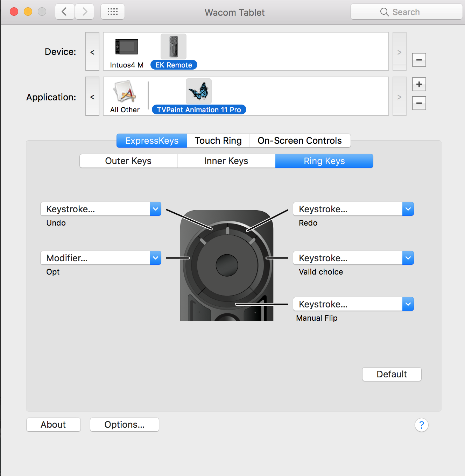
Task: Open Options... dialog
Action: click(125, 425)
